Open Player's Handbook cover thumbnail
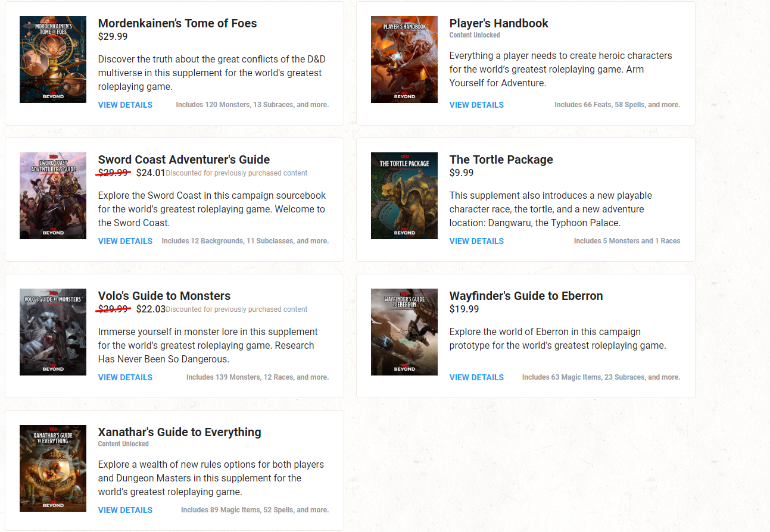The width and height of the screenshot is (770, 532). coord(404,60)
